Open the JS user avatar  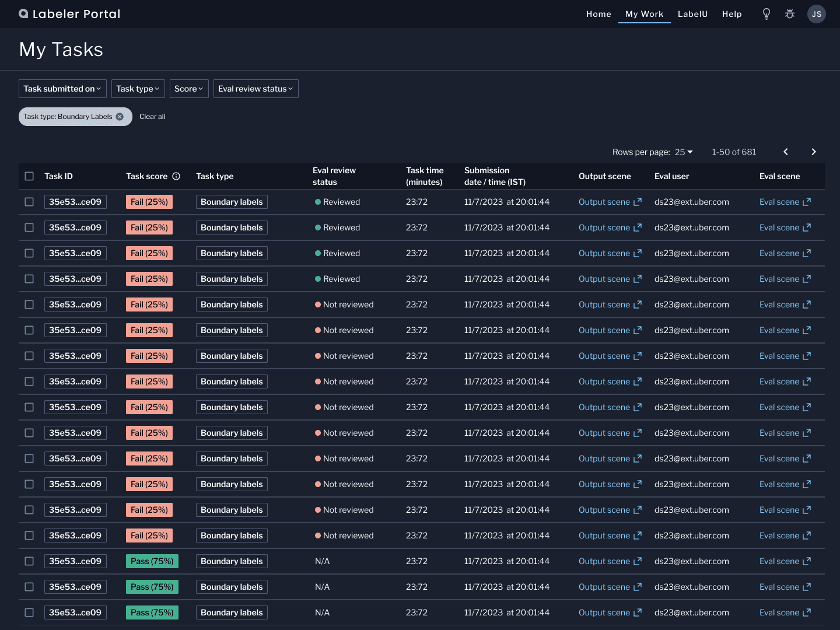click(817, 14)
